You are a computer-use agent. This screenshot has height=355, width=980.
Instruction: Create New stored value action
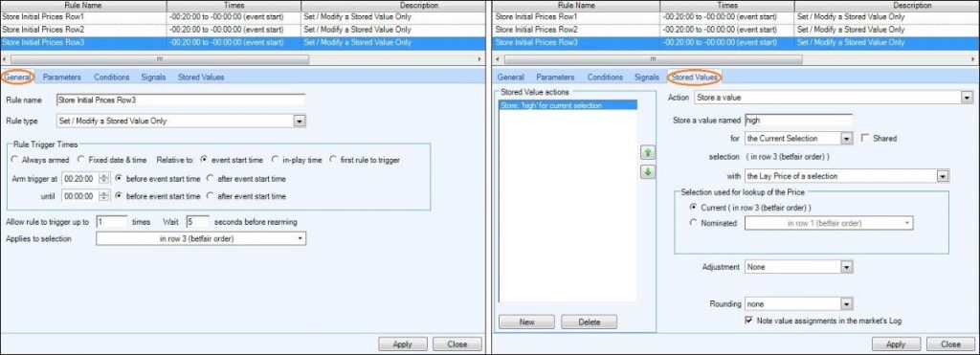[x=527, y=322]
